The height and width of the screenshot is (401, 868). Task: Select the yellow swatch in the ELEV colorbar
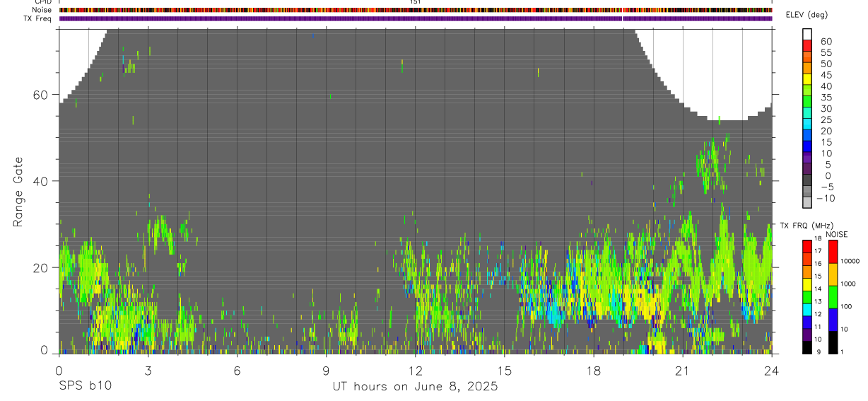[807, 79]
